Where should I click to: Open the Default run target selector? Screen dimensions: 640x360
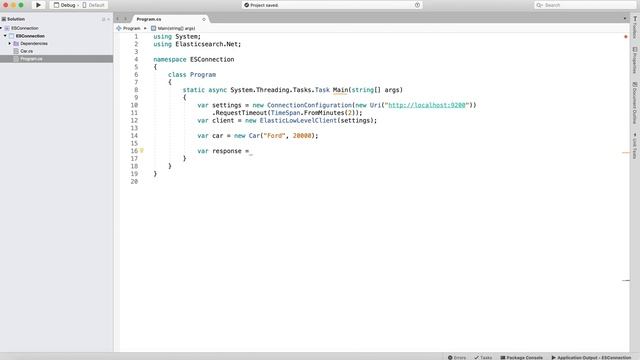coord(94,5)
